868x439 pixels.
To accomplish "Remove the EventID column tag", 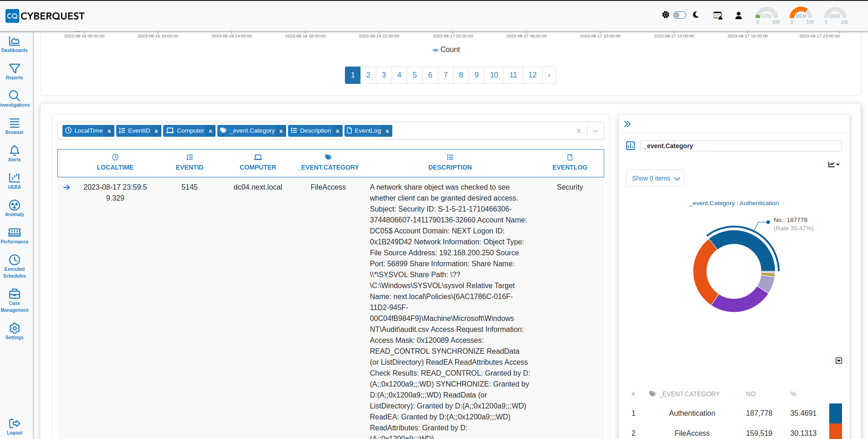I will (x=156, y=131).
